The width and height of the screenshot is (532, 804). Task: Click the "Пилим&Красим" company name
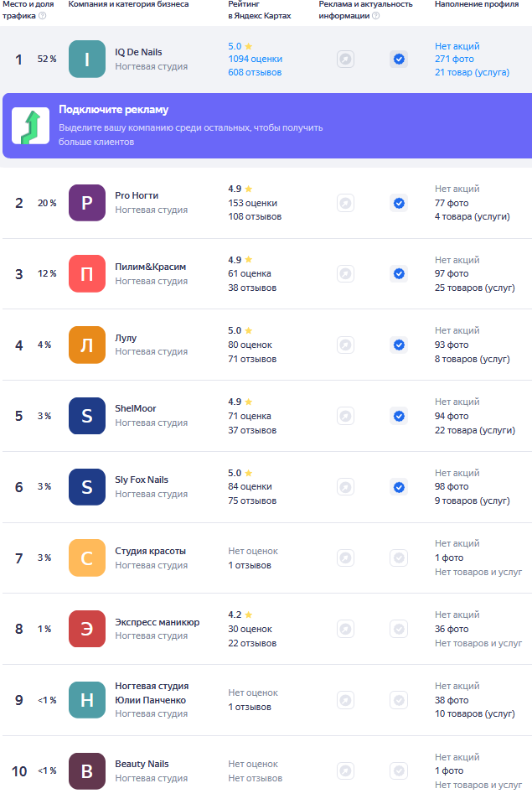coord(151,267)
